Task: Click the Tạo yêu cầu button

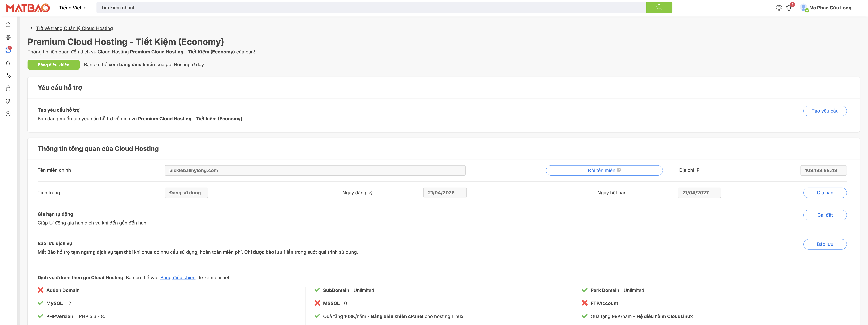Action: [x=825, y=111]
